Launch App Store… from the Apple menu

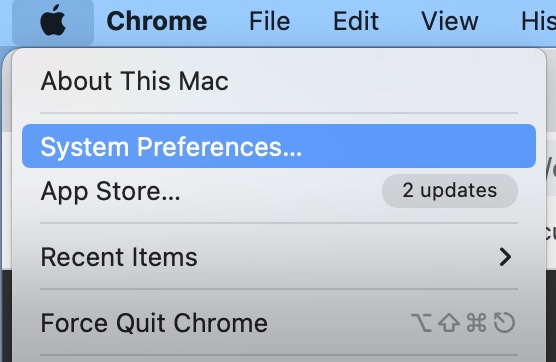(x=279, y=191)
